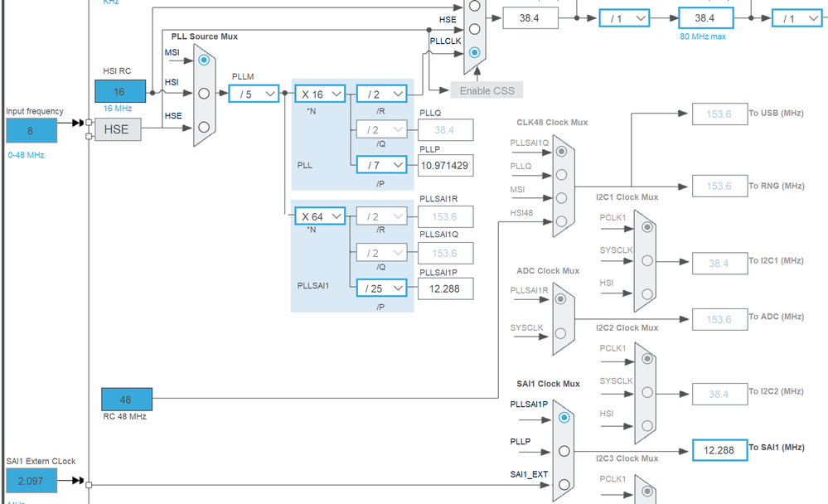Screen dimensions: 828x504
Task: Open the PLL /R divider dropdown
Action: [x=382, y=94]
